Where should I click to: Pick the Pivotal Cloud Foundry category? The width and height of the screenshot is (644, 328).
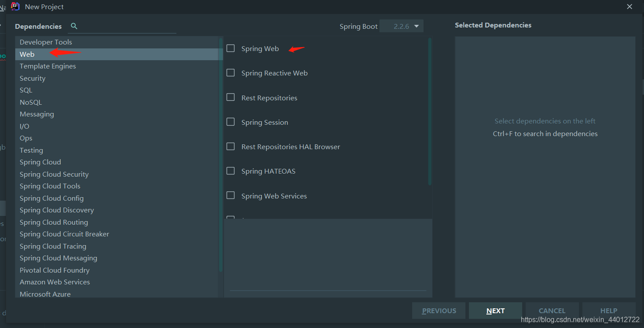[117, 270]
